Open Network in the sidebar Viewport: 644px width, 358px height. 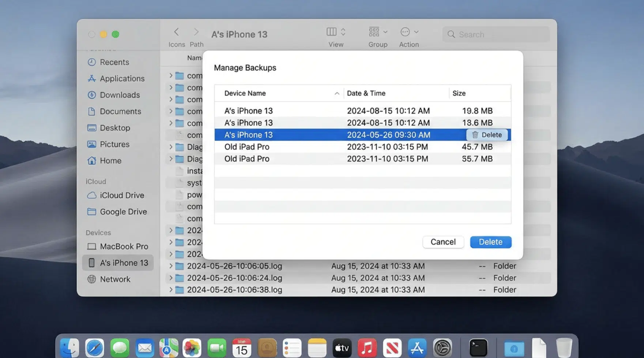[x=109, y=279]
